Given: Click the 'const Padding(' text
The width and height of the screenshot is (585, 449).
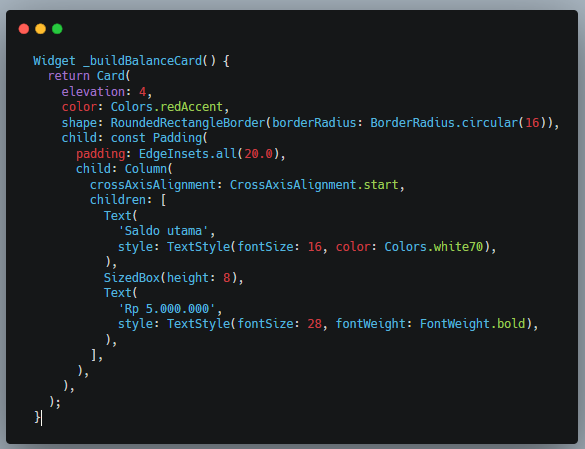Looking at the screenshot, I should (x=159, y=138).
